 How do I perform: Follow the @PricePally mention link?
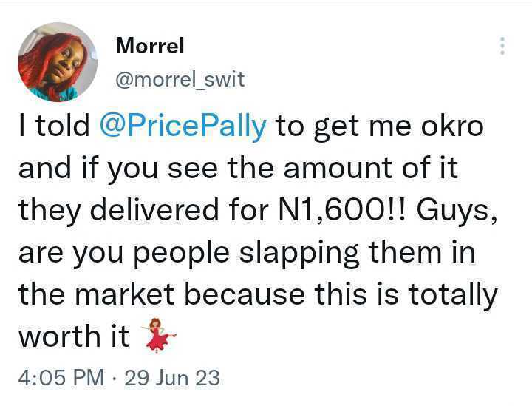point(182,126)
